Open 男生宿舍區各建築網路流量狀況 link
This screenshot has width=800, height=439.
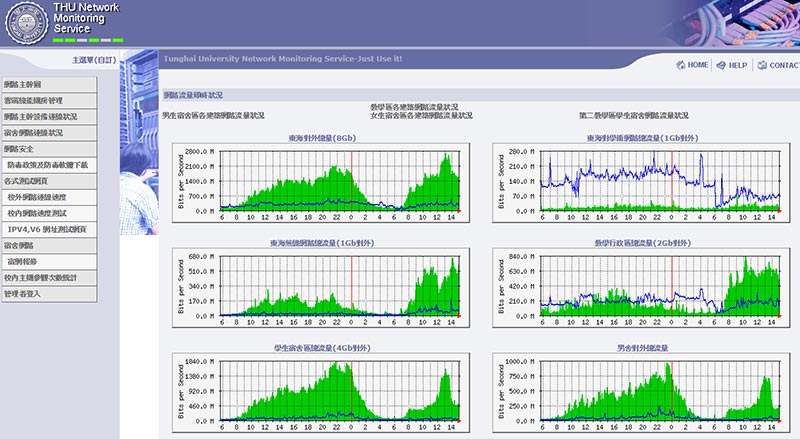point(213,116)
